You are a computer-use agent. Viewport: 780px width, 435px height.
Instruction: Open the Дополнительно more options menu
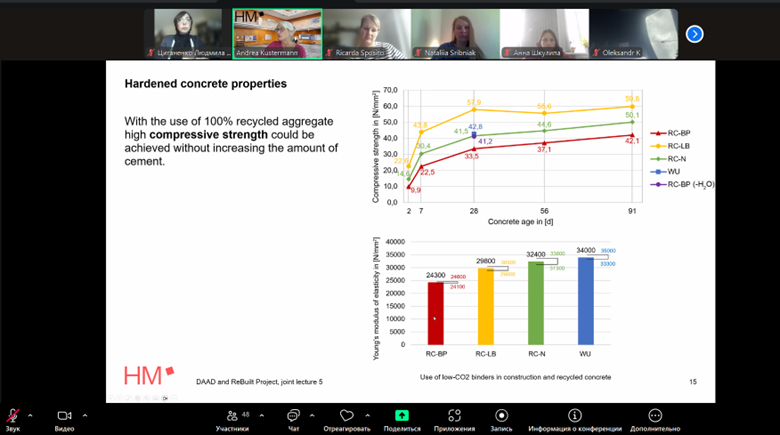tap(655, 415)
